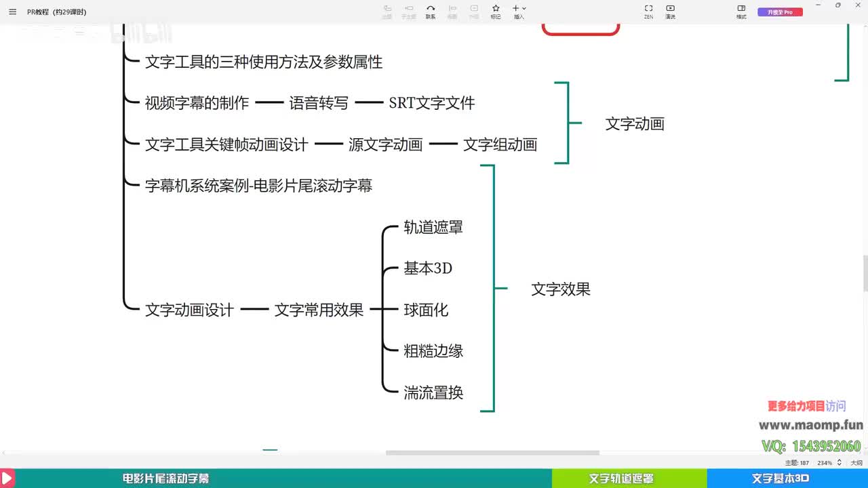This screenshot has height=488, width=868.
Task: Open the 格式 format panel
Action: point(741,12)
